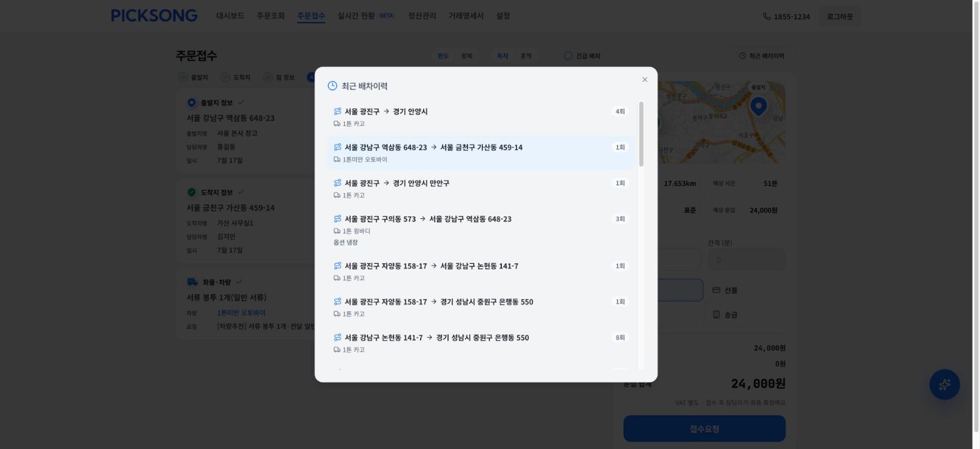Select history row 서울 광진구 → 경기 안양시
This screenshot has width=980, height=449.
click(481, 117)
